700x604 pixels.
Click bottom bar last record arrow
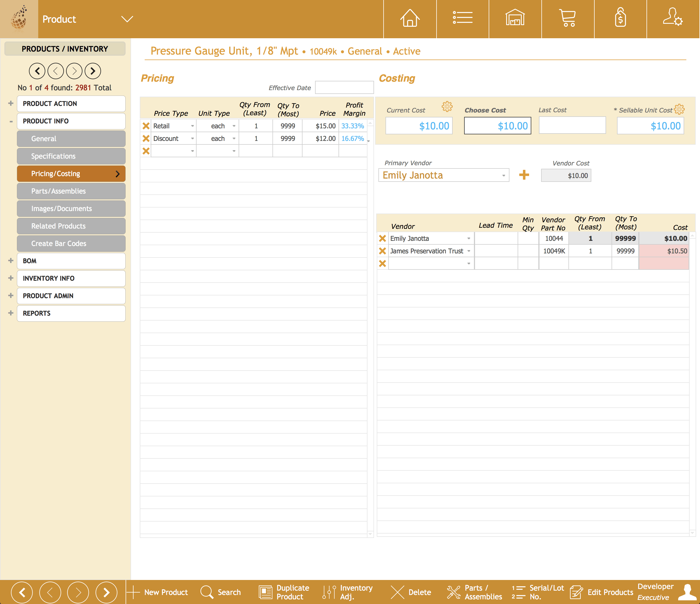106,592
